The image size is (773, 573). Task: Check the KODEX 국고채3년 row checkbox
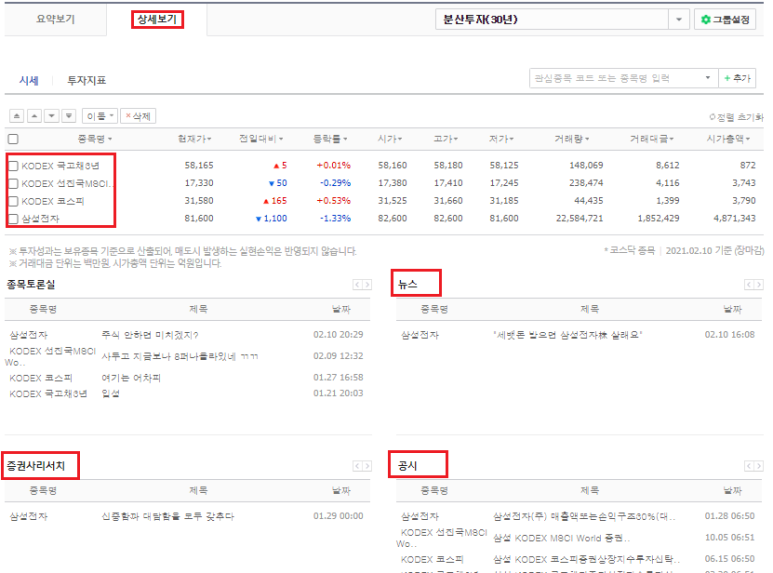click(x=13, y=166)
